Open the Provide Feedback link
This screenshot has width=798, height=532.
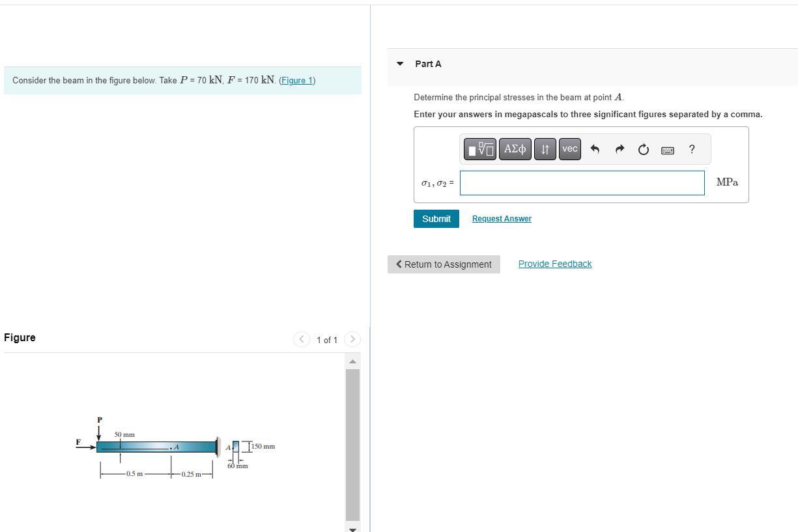[x=554, y=263]
